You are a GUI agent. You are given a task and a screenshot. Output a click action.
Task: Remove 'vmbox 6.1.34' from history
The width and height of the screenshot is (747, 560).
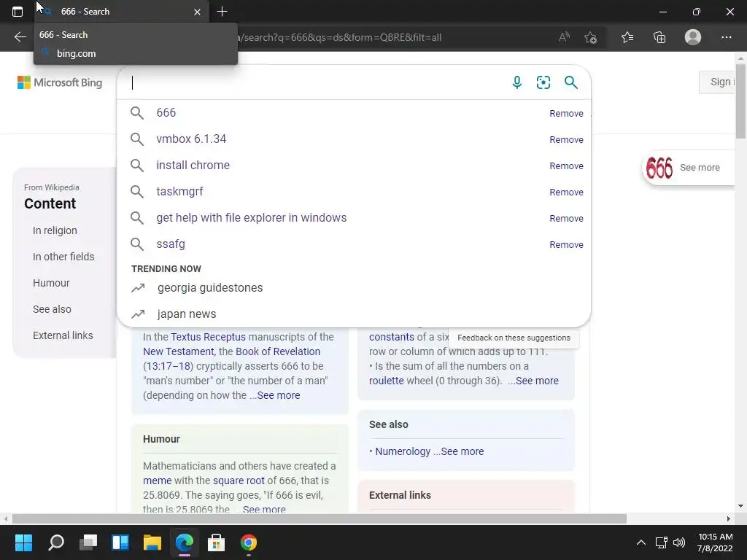tap(566, 139)
